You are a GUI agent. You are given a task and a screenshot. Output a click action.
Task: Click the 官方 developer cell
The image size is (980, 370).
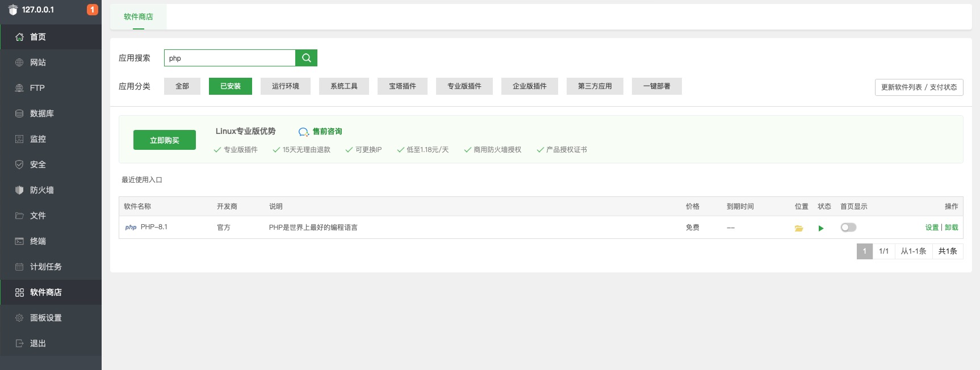pyautogui.click(x=224, y=228)
